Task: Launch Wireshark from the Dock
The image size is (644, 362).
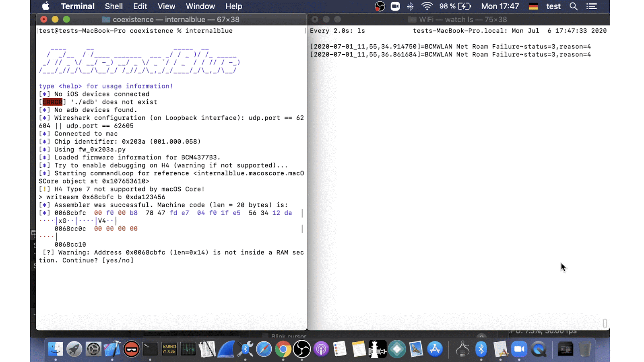Action: pyautogui.click(x=226, y=349)
